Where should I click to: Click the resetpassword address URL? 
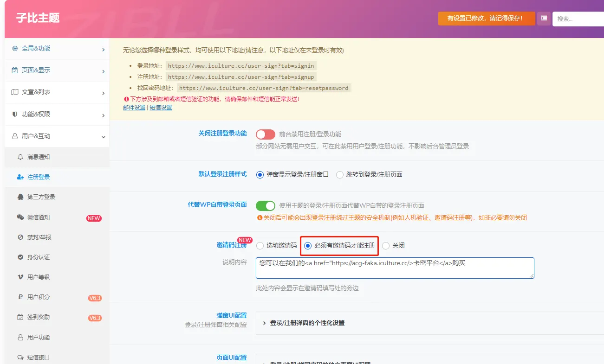point(264,88)
